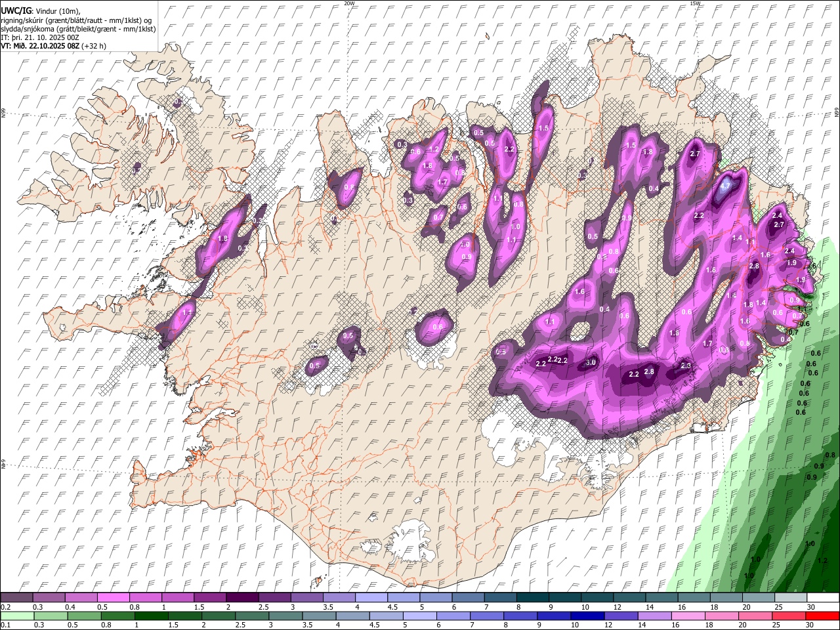Image resolution: width=840 pixels, height=630 pixels.
Task: Click the 'rigning/skúrir' legend description line
Action: tap(76, 20)
